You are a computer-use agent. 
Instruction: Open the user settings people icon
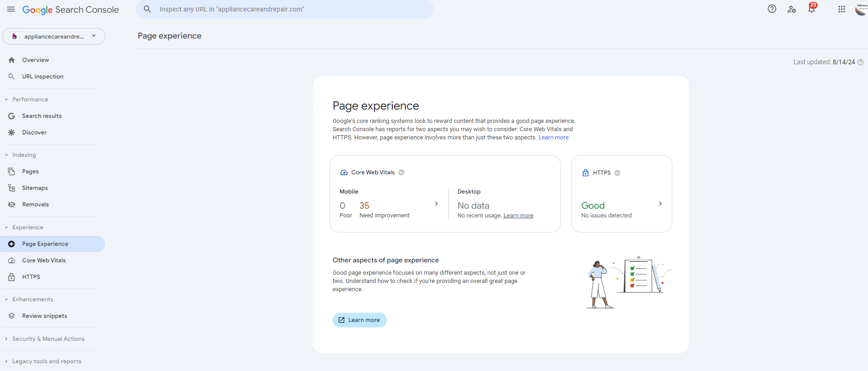click(x=791, y=9)
